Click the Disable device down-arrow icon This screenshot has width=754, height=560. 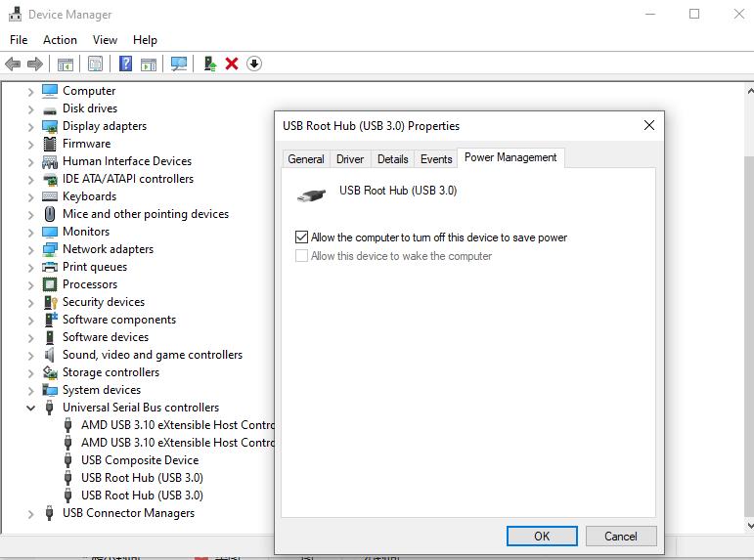tap(254, 64)
